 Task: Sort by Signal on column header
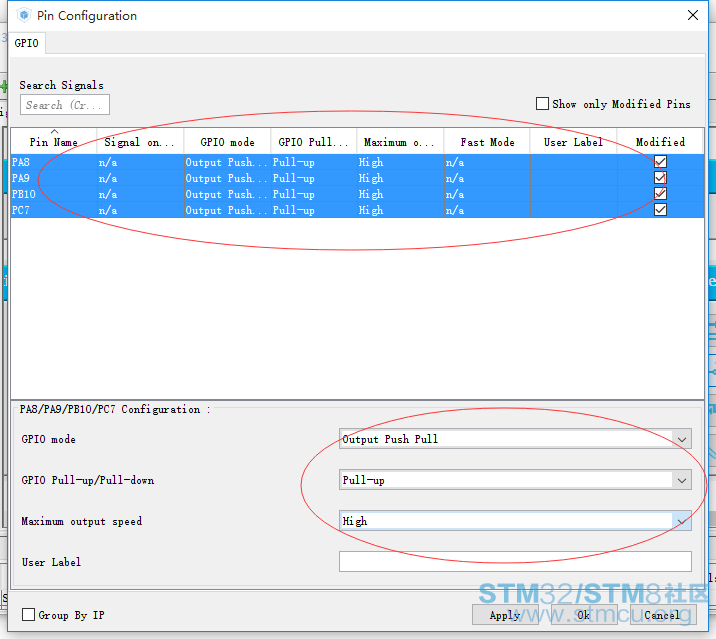[x=140, y=142]
